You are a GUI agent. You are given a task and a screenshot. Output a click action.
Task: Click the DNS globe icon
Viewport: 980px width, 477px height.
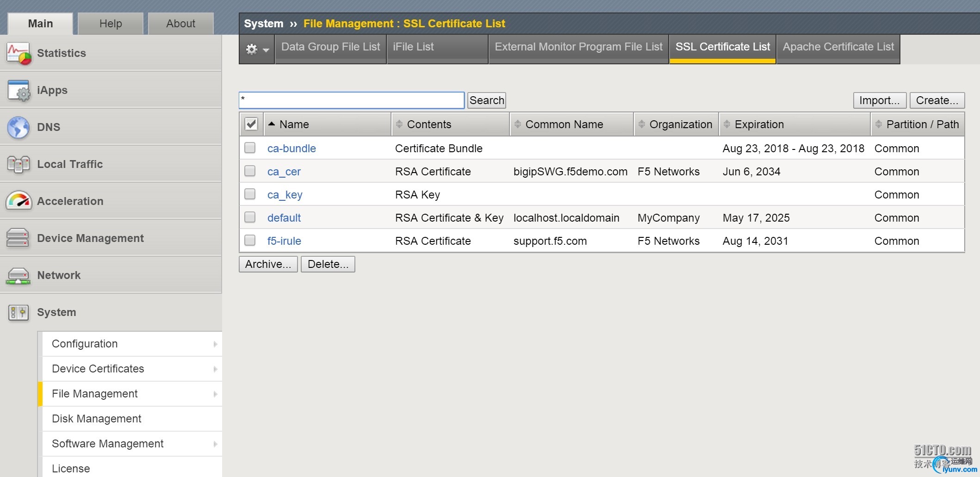(x=19, y=127)
